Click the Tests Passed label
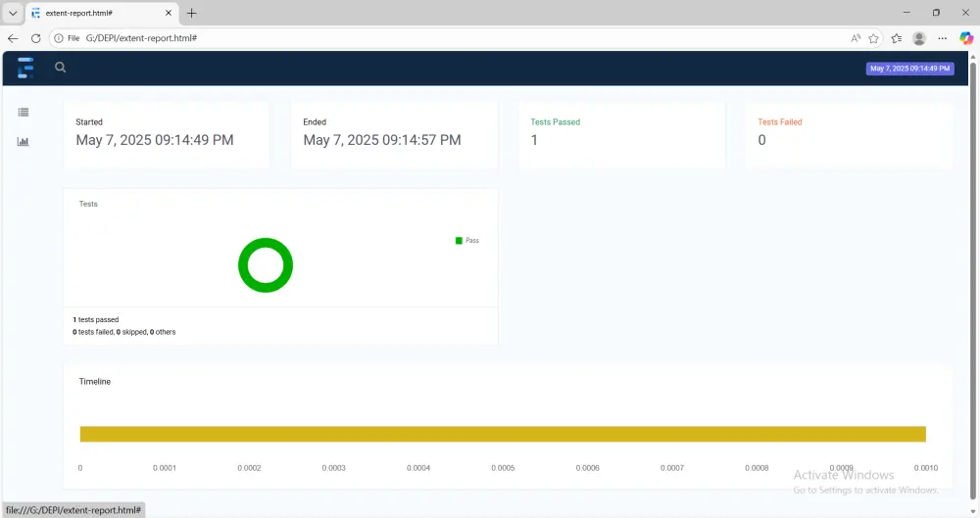This screenshot has height=518, width=980. tap(555, 121)
